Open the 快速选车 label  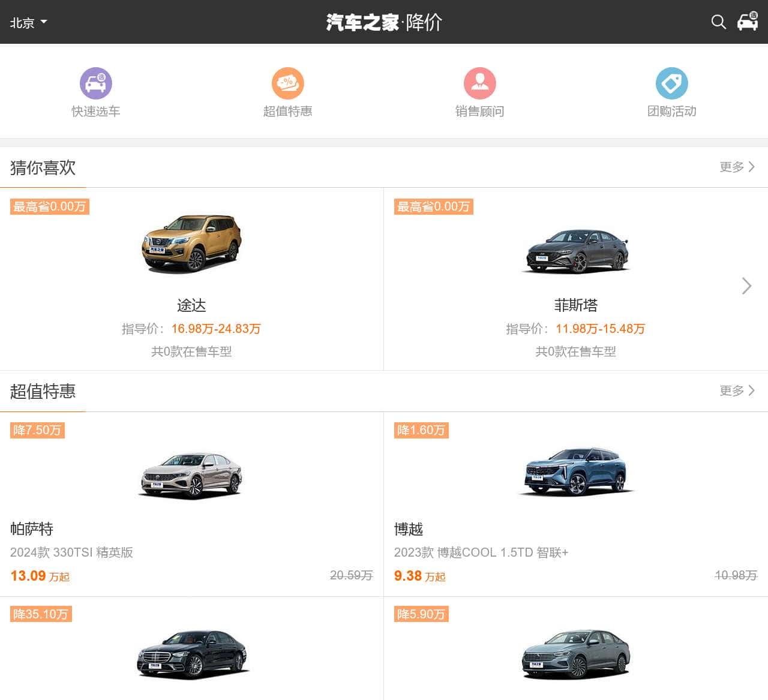tap(96, 112)
